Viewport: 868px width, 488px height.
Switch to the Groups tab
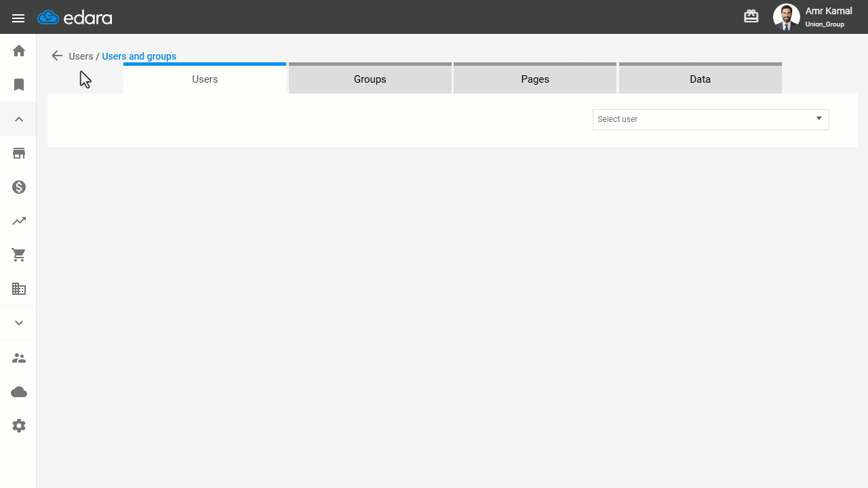370,79
